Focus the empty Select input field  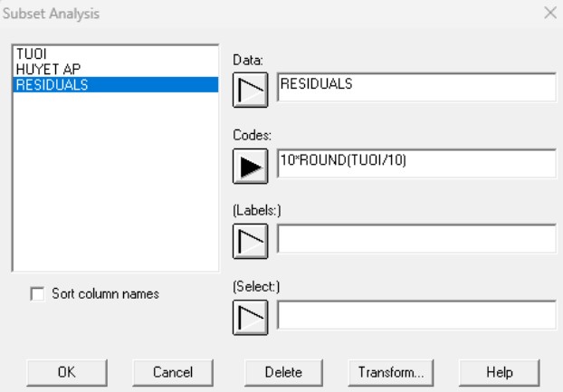click(415, 314)
